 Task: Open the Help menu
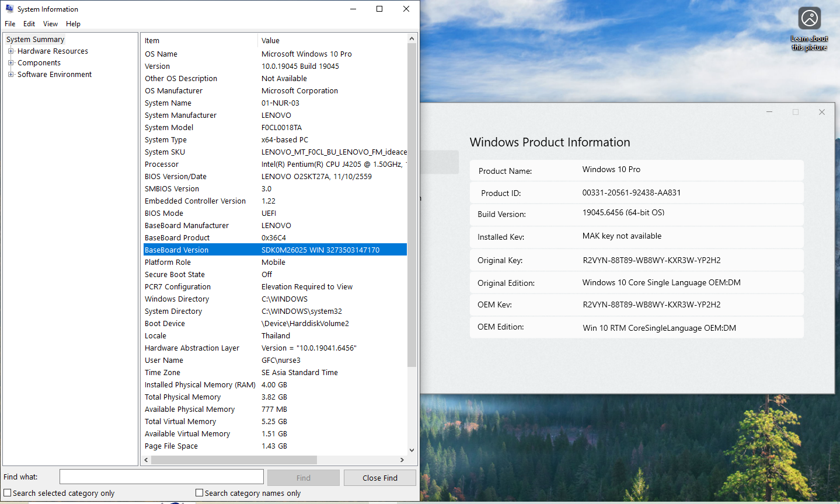point(73,24)
